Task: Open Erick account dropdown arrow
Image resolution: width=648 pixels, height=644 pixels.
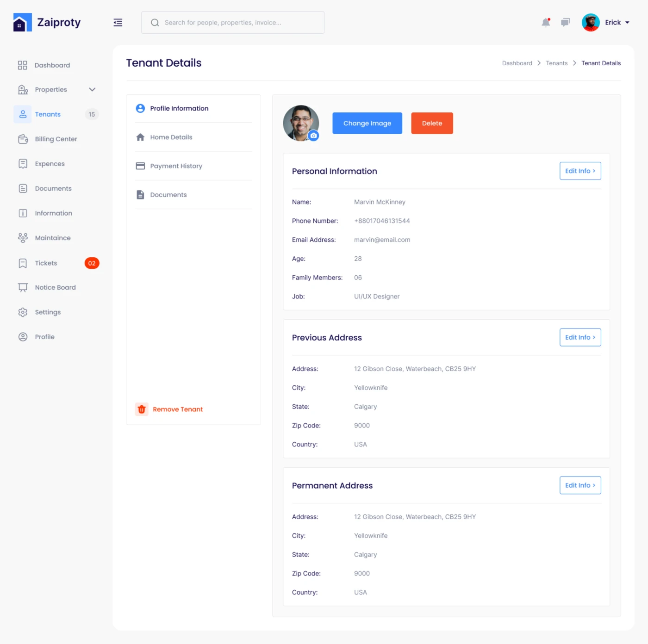Action: coord(627,23)
